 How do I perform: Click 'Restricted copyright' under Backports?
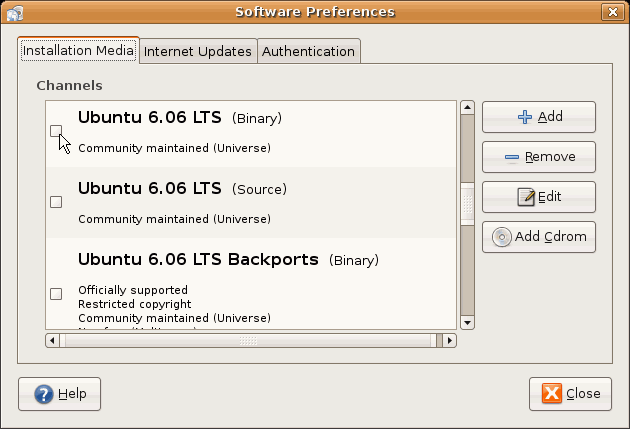135,304
